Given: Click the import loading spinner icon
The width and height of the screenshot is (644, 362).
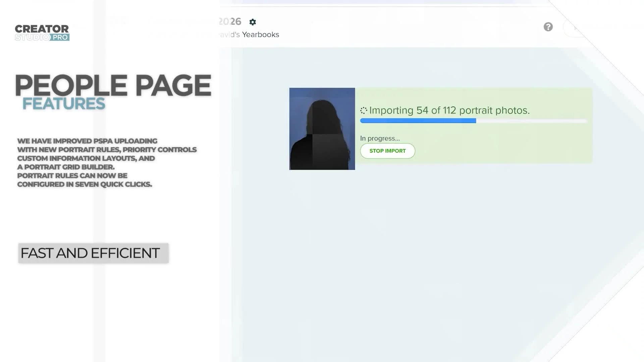Looking at the screenshot, I should (x=364, y=110).
